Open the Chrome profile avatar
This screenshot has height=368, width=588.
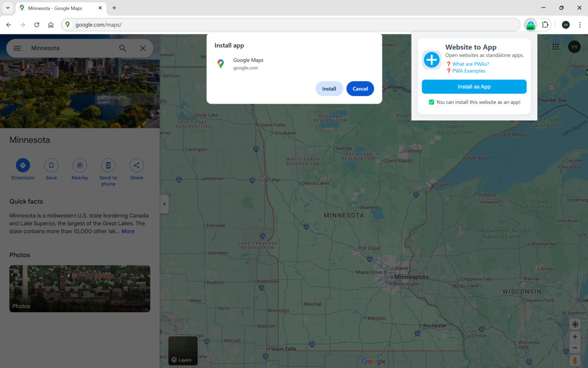566,25
